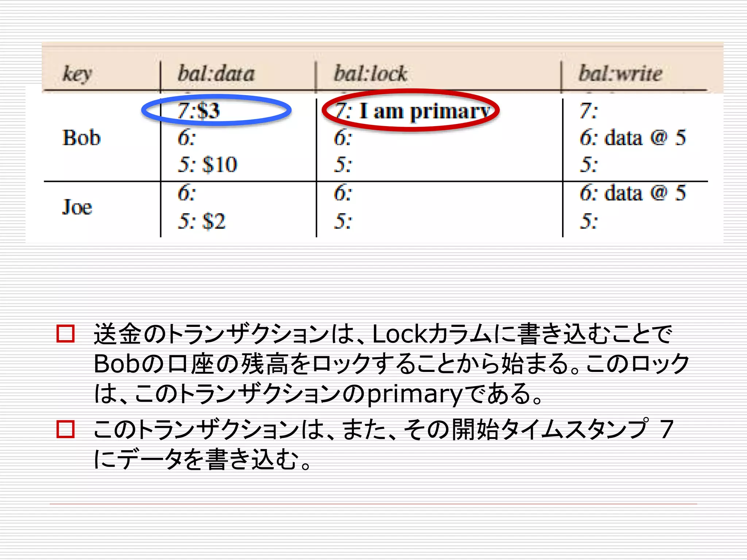Screen dimensions: 747x560
Task: Click Joe's '6: data @ 5' write entry
Action: (x=633, y=193)
